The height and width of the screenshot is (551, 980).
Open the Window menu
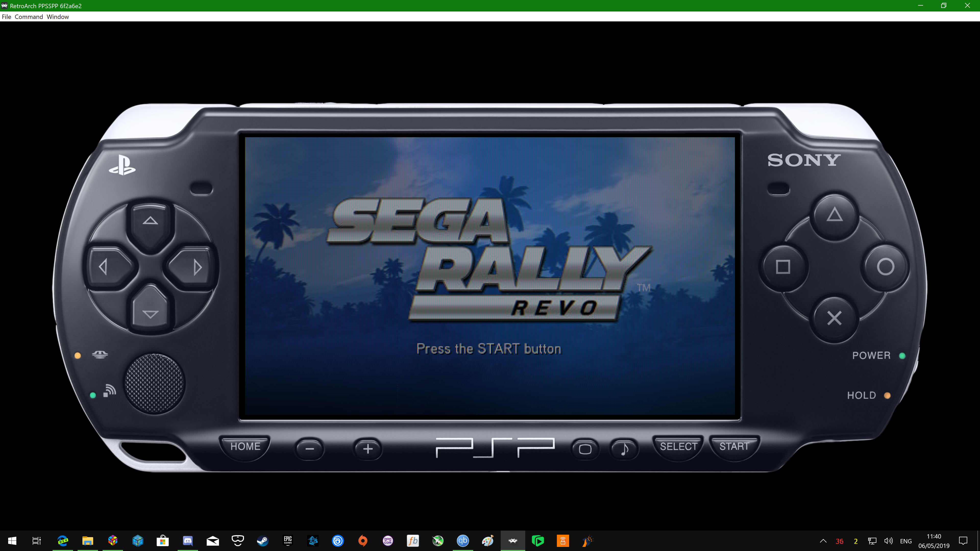coord(57,17)
